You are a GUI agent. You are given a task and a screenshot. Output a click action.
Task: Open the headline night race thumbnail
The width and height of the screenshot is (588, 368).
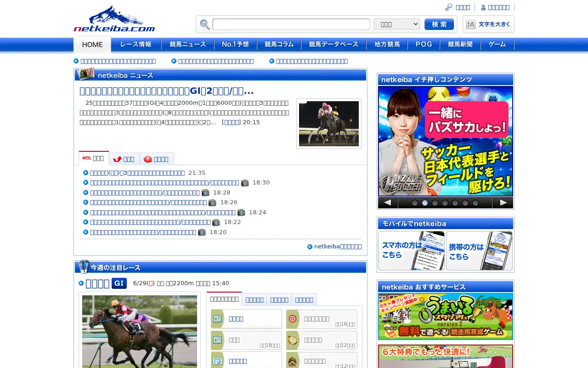click(x=329, y=124)
